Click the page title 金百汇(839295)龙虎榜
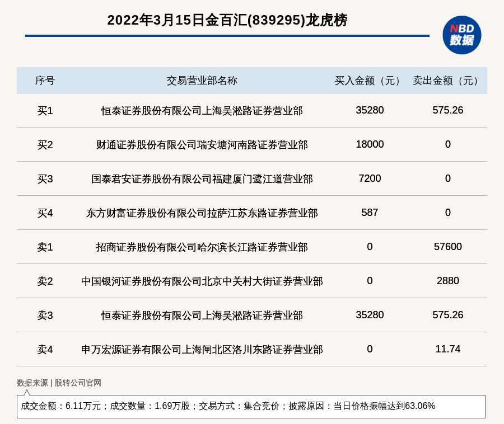Viewport: 504px width, 424px height. [227, 20]
